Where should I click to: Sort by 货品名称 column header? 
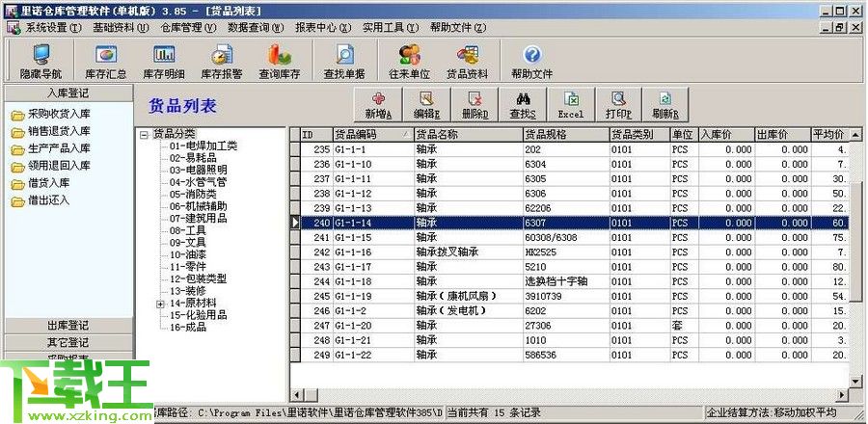pos(469,134)
